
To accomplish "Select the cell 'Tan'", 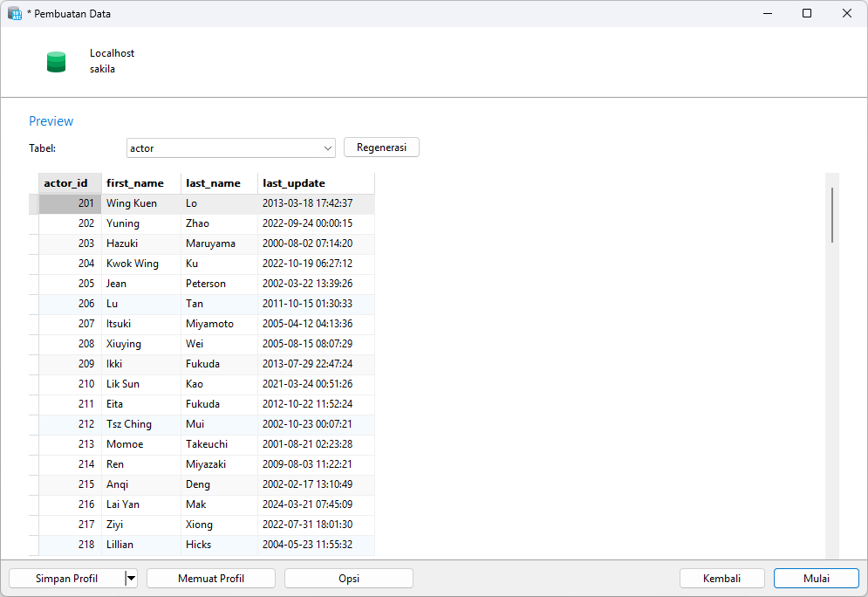I will point(219,304).
